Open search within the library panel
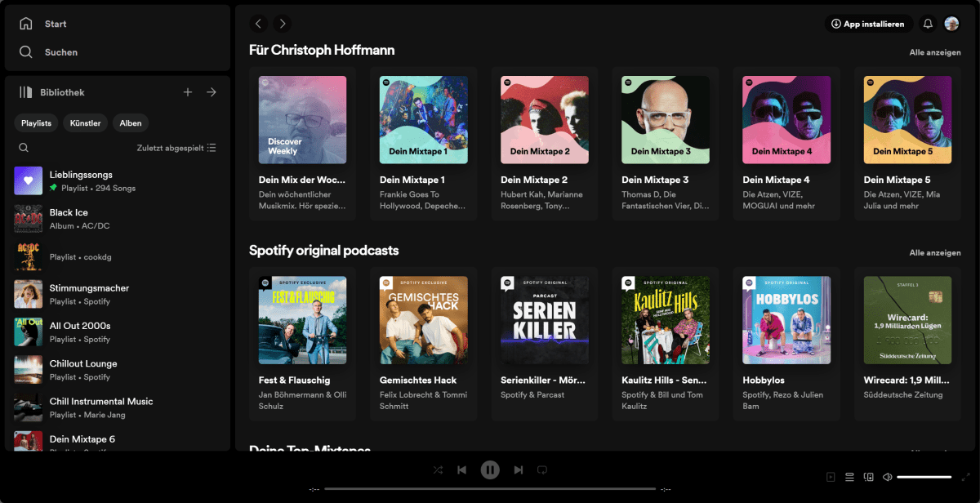980x503 pixels. click(23, 147)
